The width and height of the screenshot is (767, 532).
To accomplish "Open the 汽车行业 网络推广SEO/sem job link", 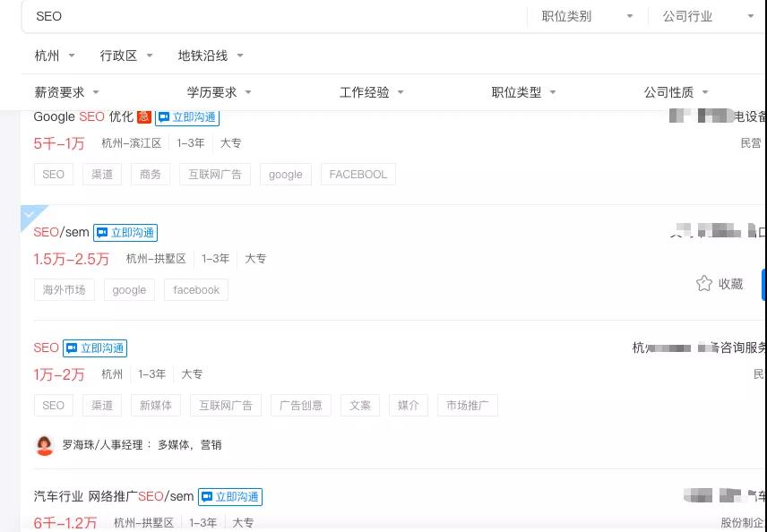I will point(113,496).
